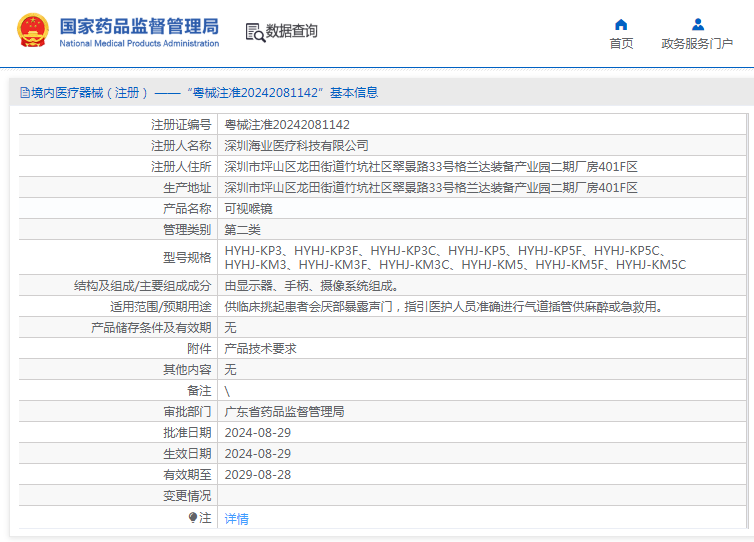754x542 pixels.
Task: Click the 注册证编号 label
Action: coord(181,125)
